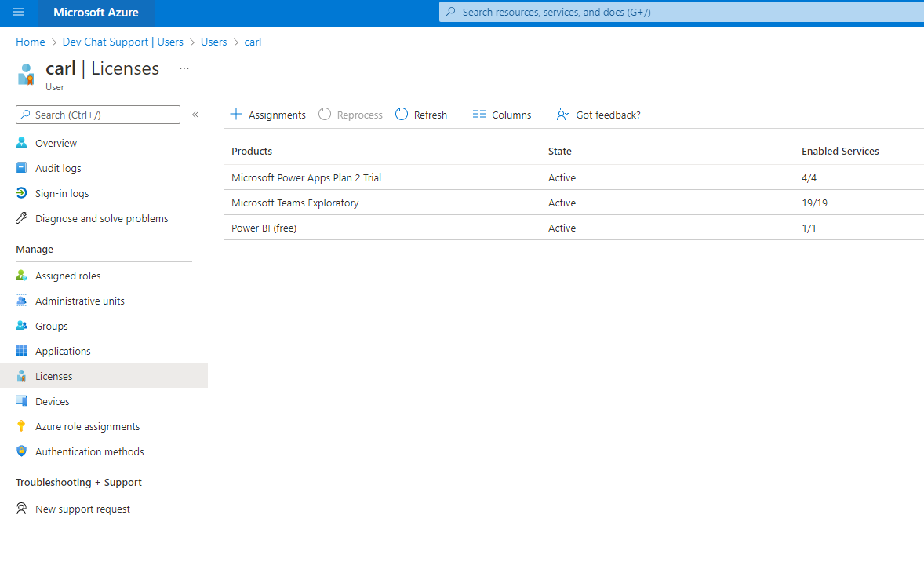
Task: Collapse the sidebar with double chevron
Action: (x=195, y=115)
